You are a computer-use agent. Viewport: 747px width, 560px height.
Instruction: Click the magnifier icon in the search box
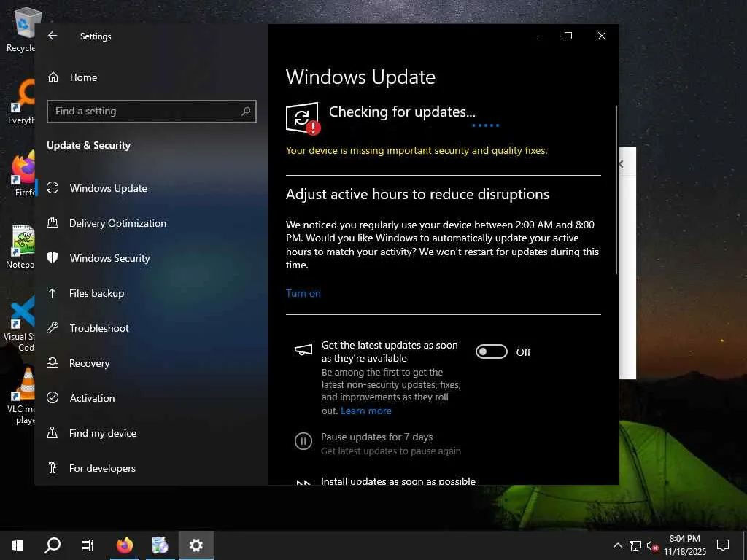click(246, 112)
